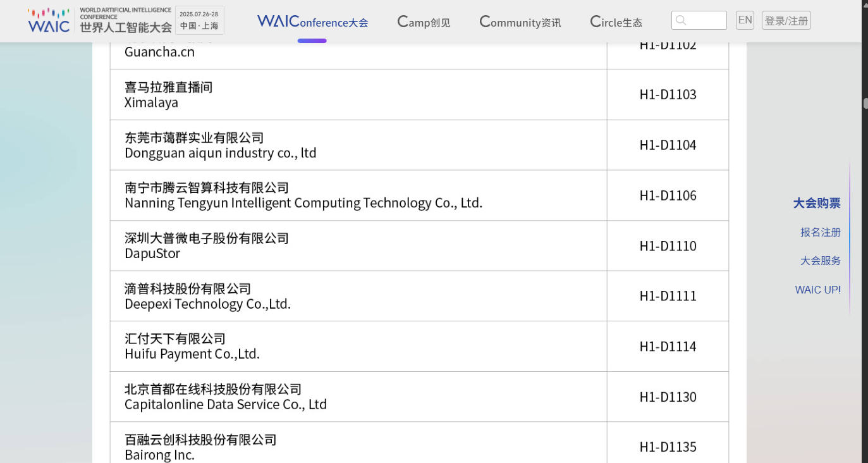Click booth number H1-D1104

pyautogui.click(x=668, y=145)
